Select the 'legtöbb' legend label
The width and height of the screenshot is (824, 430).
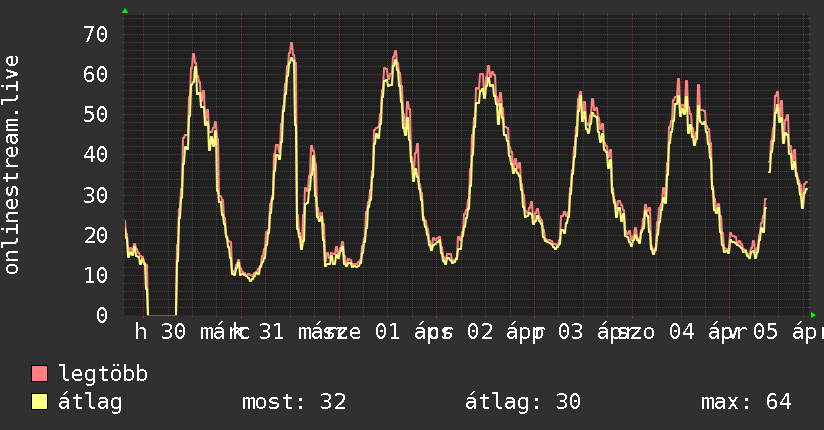coord(103,374)
